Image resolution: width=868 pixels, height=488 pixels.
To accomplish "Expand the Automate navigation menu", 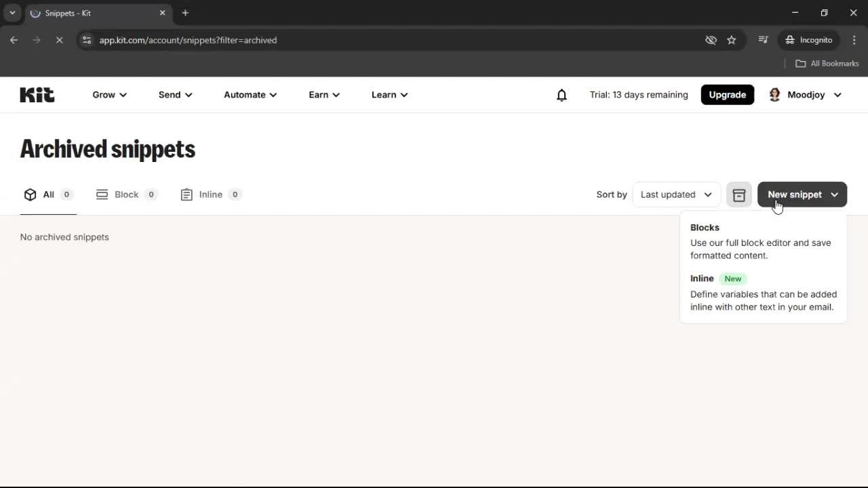I will click(x=250, y=94).
